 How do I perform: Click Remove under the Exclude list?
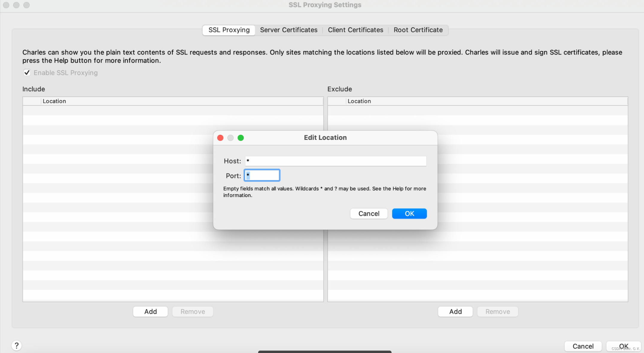click(497, 312)
